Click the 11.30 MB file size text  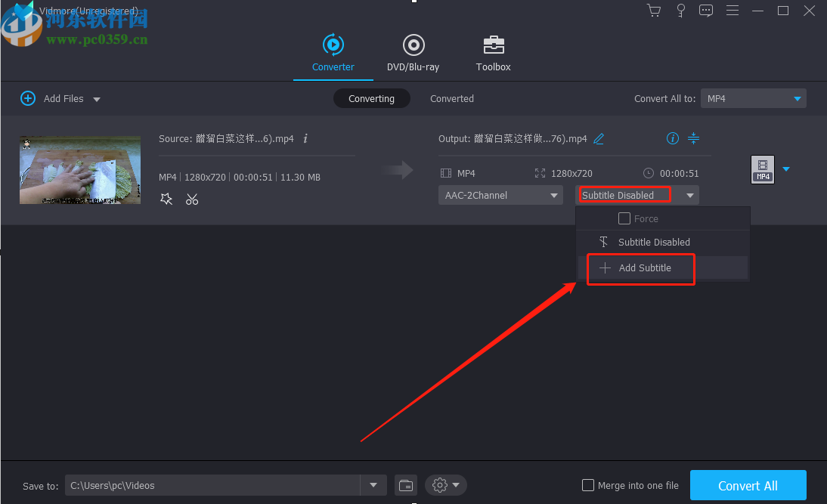coord(301,177)
